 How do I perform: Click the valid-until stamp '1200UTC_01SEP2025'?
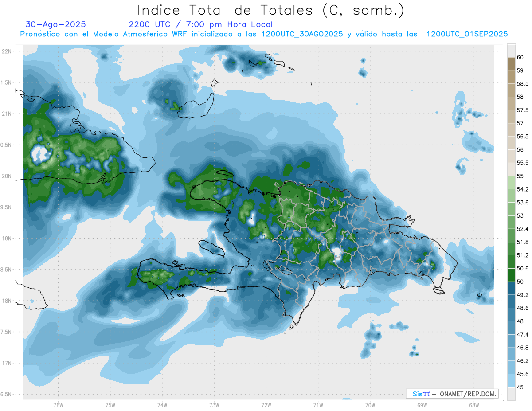[467, 34]
